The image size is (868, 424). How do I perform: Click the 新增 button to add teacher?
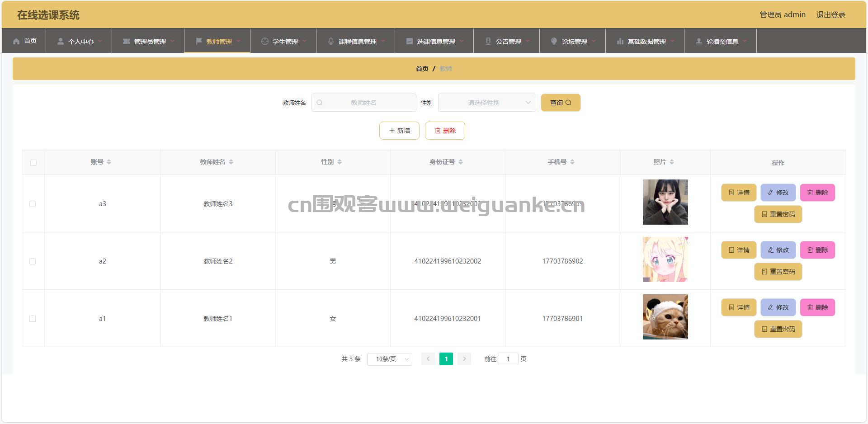(x=399, y=131)
